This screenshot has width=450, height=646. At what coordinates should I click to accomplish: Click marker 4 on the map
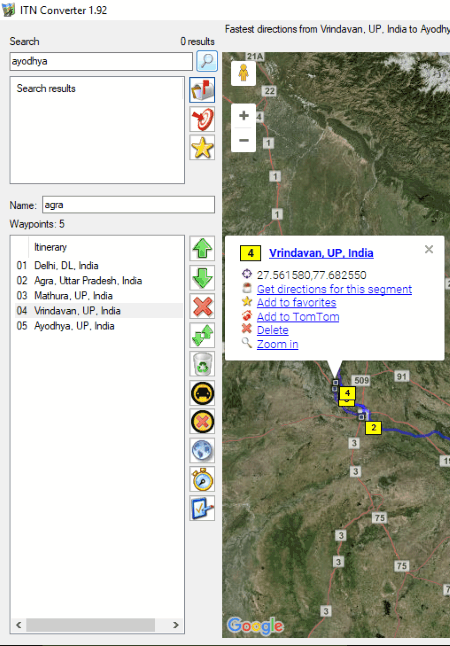pos(347,393)
